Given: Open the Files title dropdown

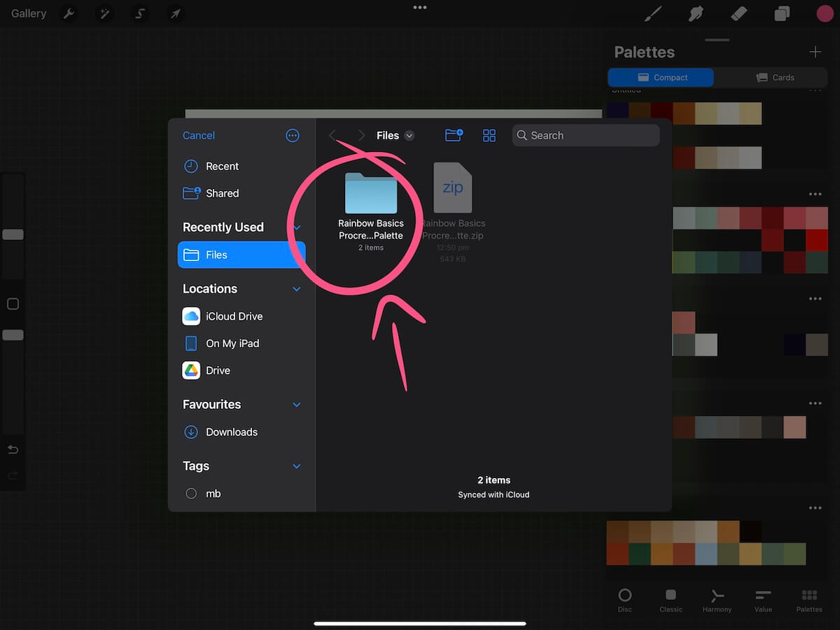Looking at the screenshot, I should coord(409,135).
